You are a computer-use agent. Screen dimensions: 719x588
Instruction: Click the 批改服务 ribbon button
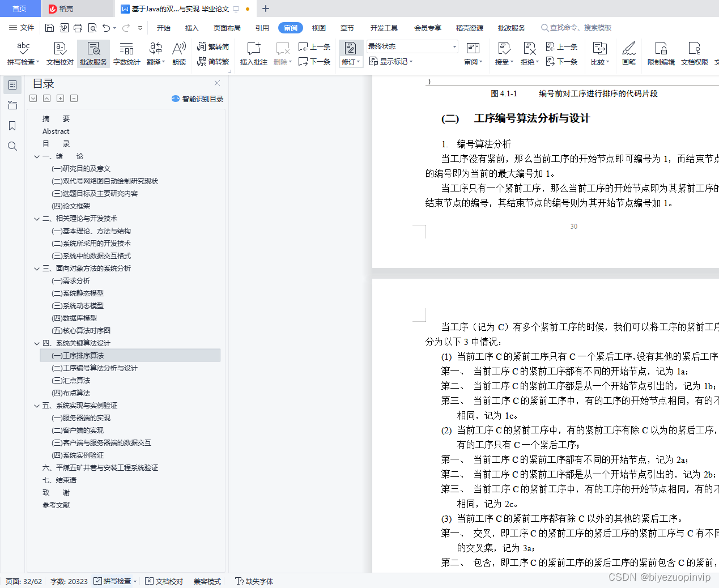pos(93,54)
